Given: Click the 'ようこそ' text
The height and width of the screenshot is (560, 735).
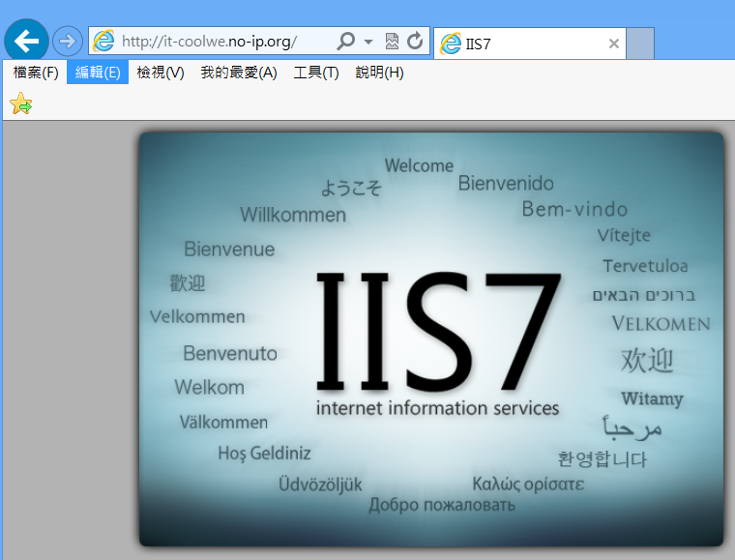Looking at the screenshot, I should (351, 188).
